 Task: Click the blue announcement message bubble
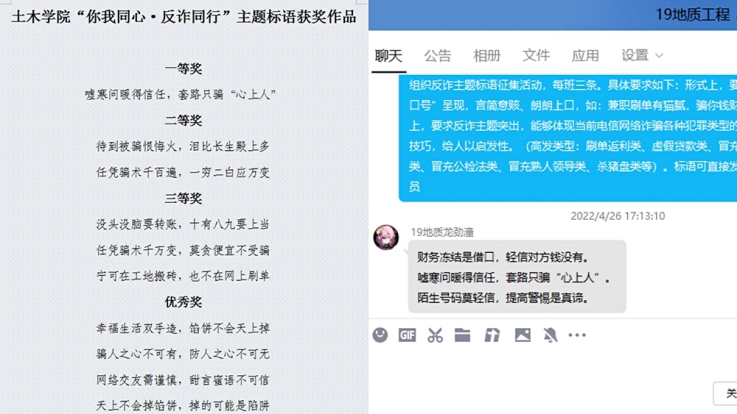point(568,137)
